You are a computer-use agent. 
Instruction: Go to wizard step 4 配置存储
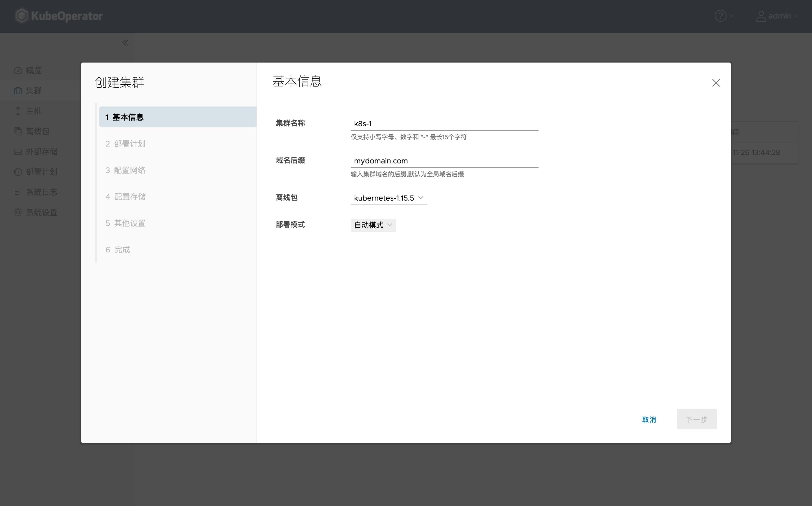[x=178, y=196]
